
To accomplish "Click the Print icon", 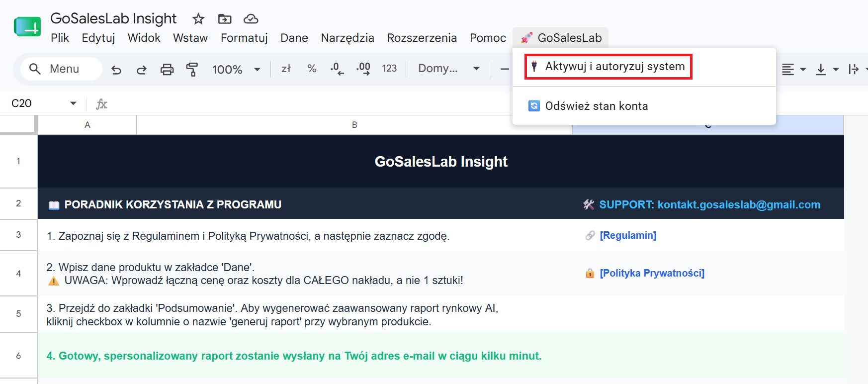I will tap(167, 69).
